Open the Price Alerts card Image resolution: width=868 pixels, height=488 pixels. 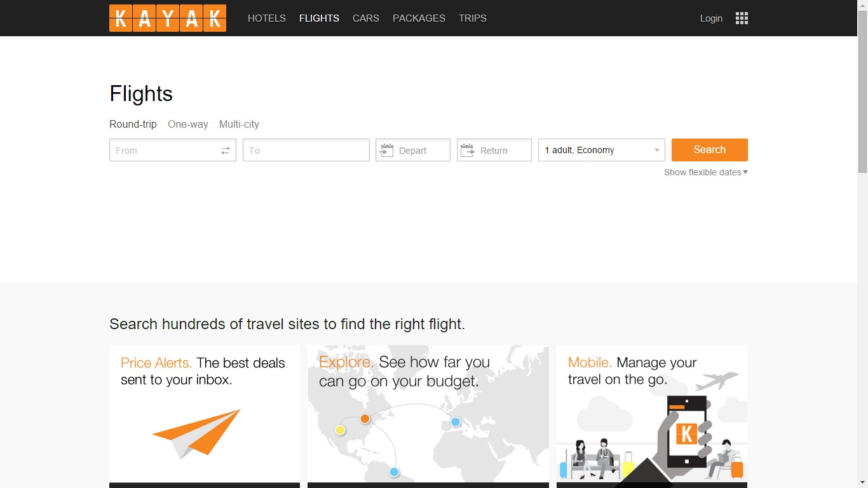click(x=205, y=416)
